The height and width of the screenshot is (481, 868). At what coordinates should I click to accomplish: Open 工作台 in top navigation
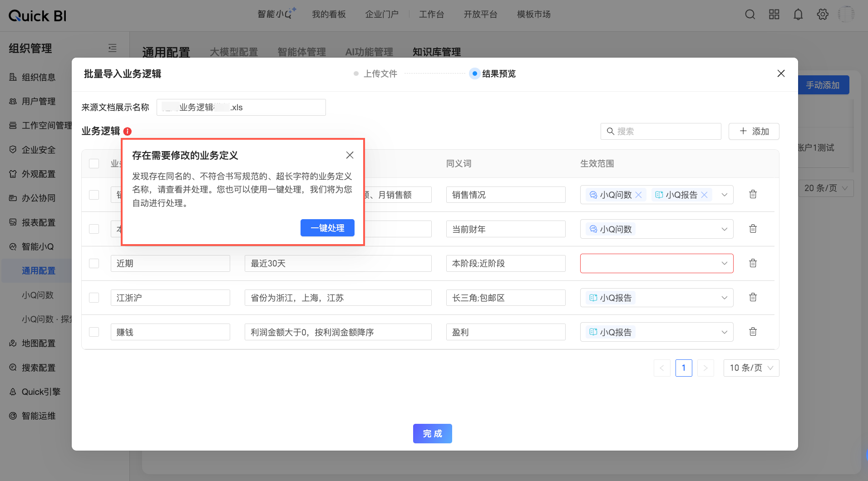point(431,14)
